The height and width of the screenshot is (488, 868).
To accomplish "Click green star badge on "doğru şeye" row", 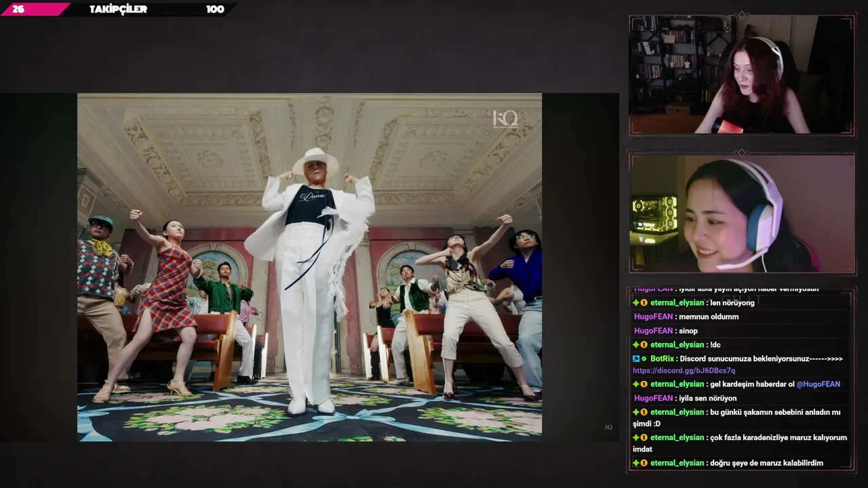I will (x=636, y=464).
